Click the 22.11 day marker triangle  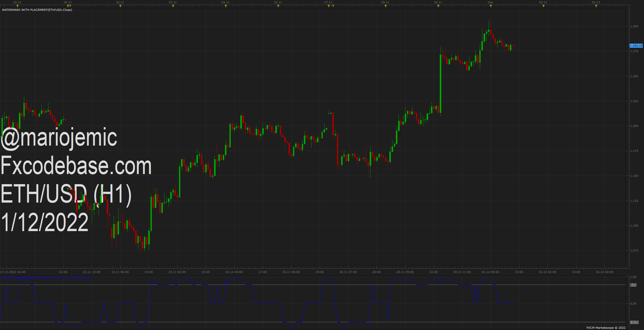coord(120,6)
